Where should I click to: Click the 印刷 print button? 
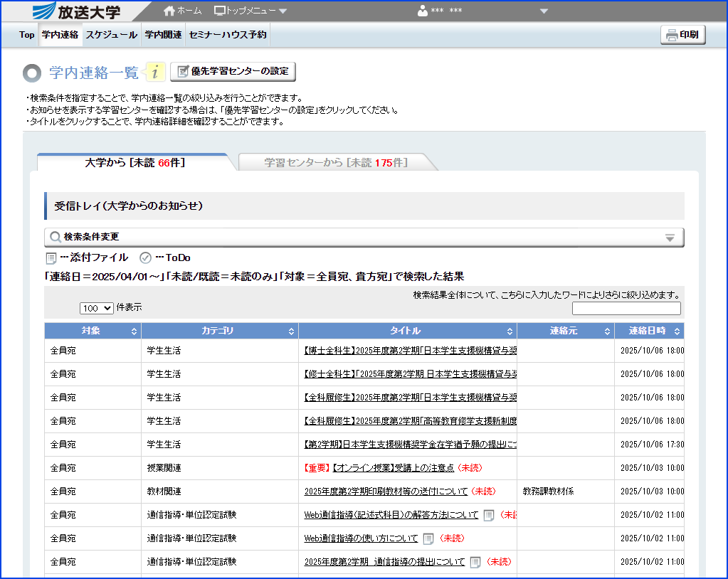pos(682,34)
